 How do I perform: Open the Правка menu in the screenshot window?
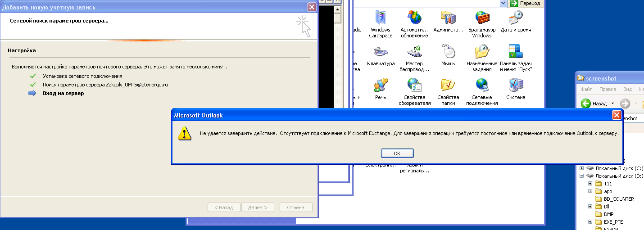[608, 89]
